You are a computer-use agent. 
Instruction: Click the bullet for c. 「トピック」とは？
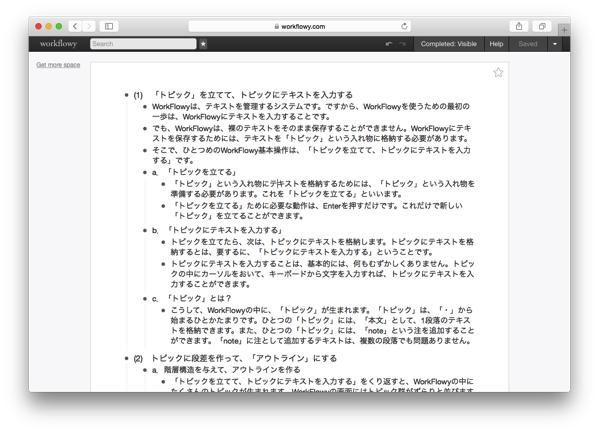coord(145,298)
